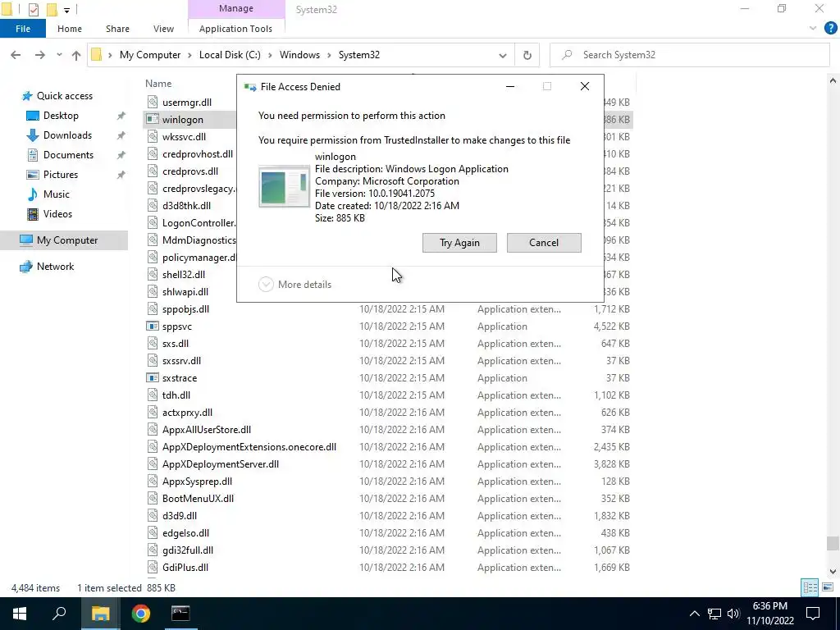Screen dimensions: 840x630
Task: Open the View ribbon tab
Action: (163, 29)
